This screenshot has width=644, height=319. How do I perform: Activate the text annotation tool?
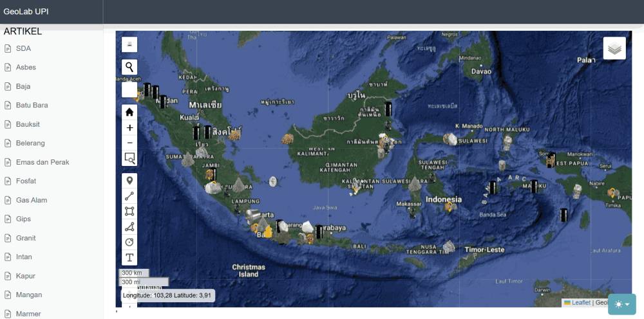(x=129, y=257)
